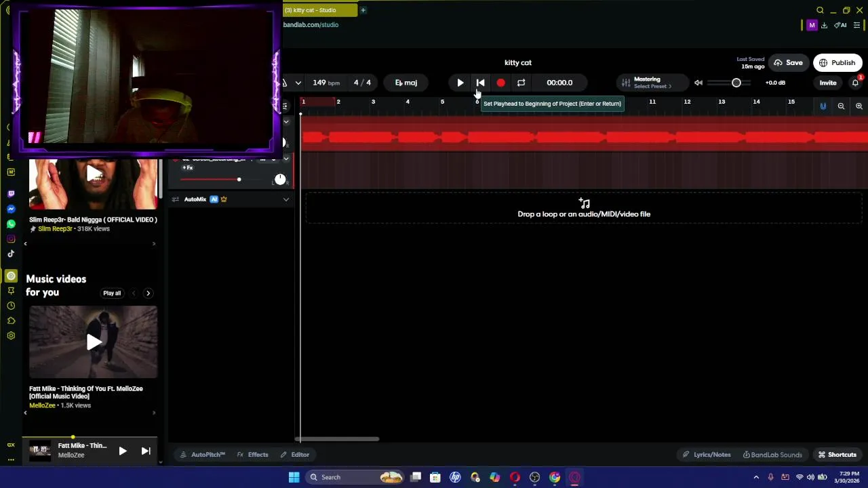The height and width of the screenshot is (488, 868).
Task: Toggle the loop cycle button
Action: pyautogui.click(x=521, y=83)
